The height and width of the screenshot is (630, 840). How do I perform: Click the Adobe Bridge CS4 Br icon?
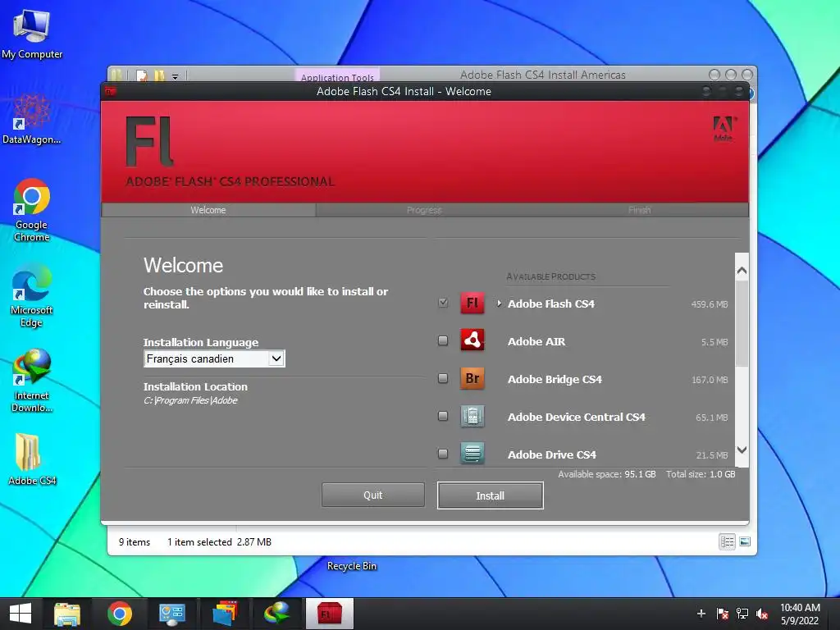472,378
